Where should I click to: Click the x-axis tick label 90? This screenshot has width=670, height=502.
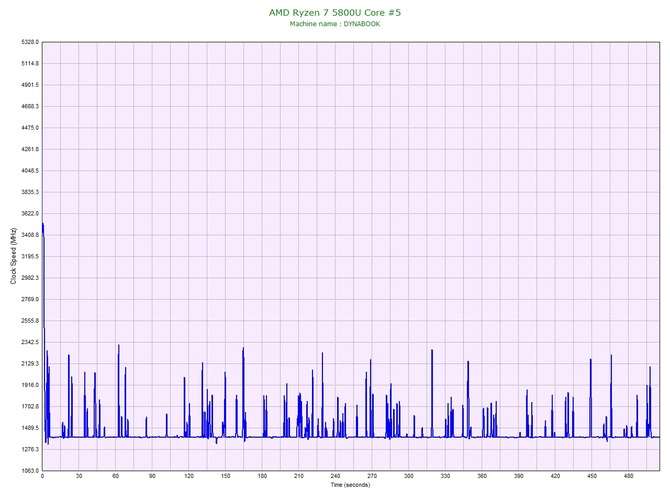[152, 476]
